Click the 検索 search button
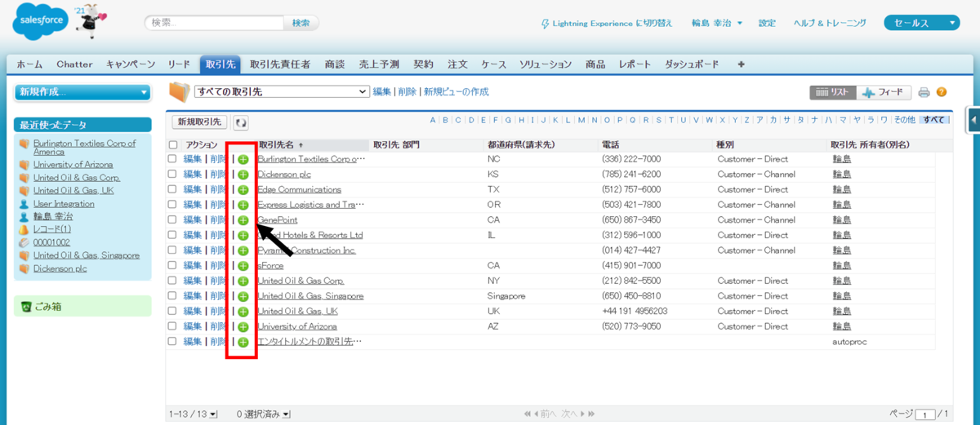This screenshot has height=425, width=980. 301,23
